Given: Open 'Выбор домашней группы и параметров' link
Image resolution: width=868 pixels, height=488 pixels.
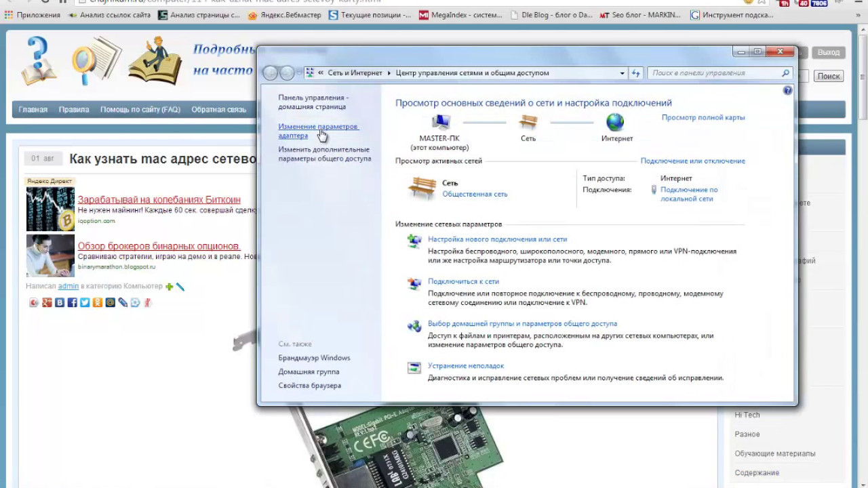Looking at the screenshot, I should click(x=522, y=323).
